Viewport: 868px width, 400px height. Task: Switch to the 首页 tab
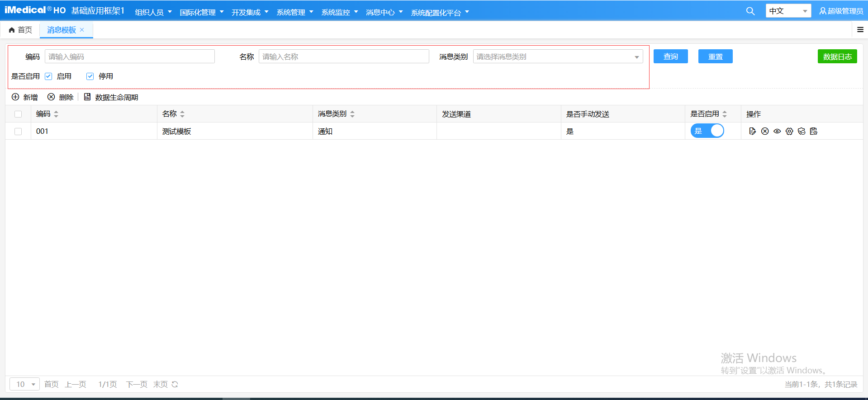point(20,30)
